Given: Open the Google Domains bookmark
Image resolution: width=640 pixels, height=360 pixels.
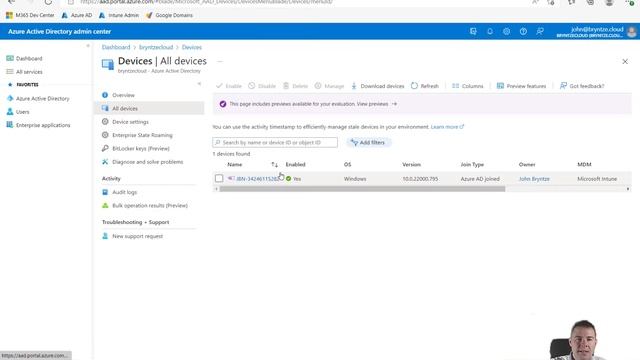Looking at the screenshot, I should (169, 16).
